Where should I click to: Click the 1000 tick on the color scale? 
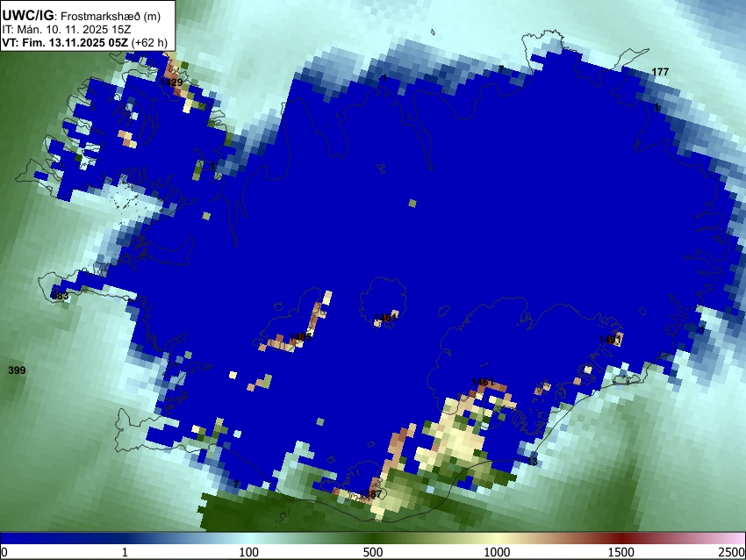click(497, 552)
